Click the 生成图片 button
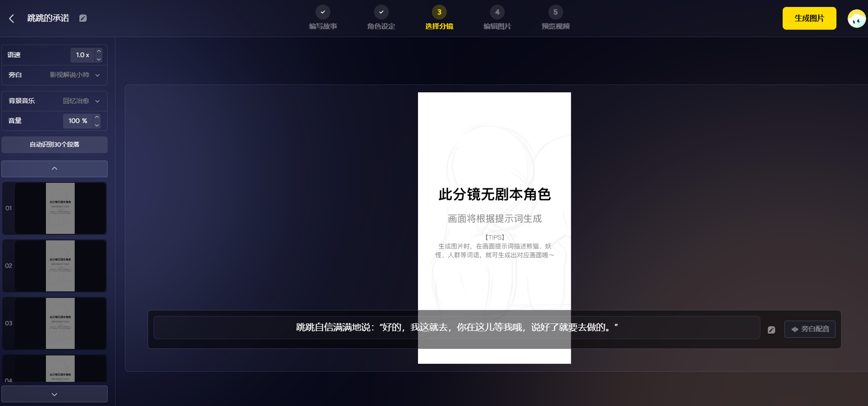 pyautogui.click(x=810, y=18)
